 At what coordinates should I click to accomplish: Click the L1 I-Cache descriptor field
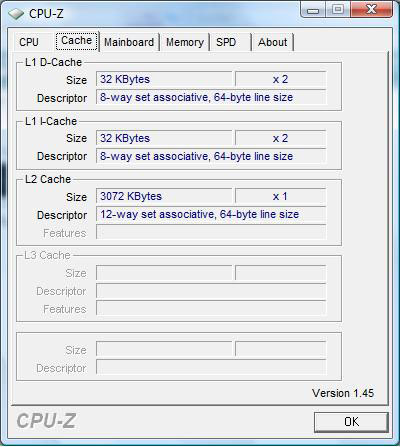[x=211, y=156]
